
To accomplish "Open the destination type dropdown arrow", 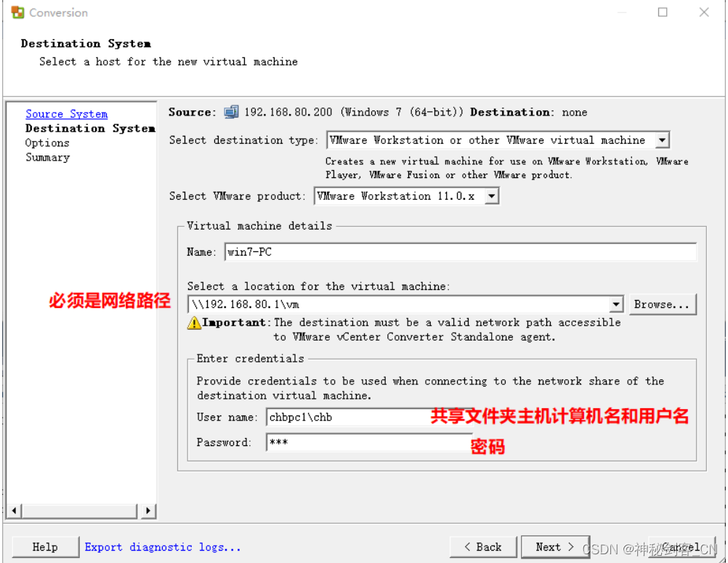I will point(662,139).
